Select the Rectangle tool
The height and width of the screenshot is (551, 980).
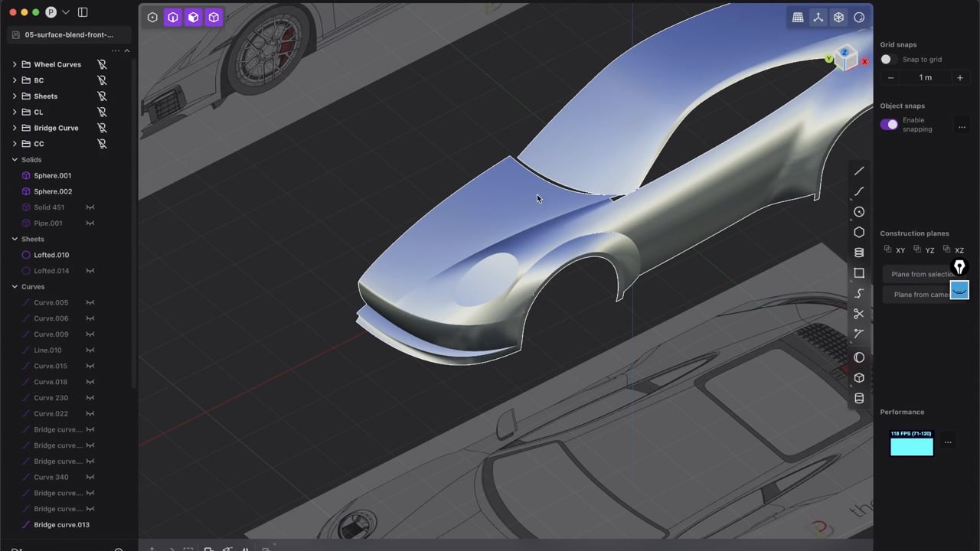pyautogui.click(x=859, y=272)
